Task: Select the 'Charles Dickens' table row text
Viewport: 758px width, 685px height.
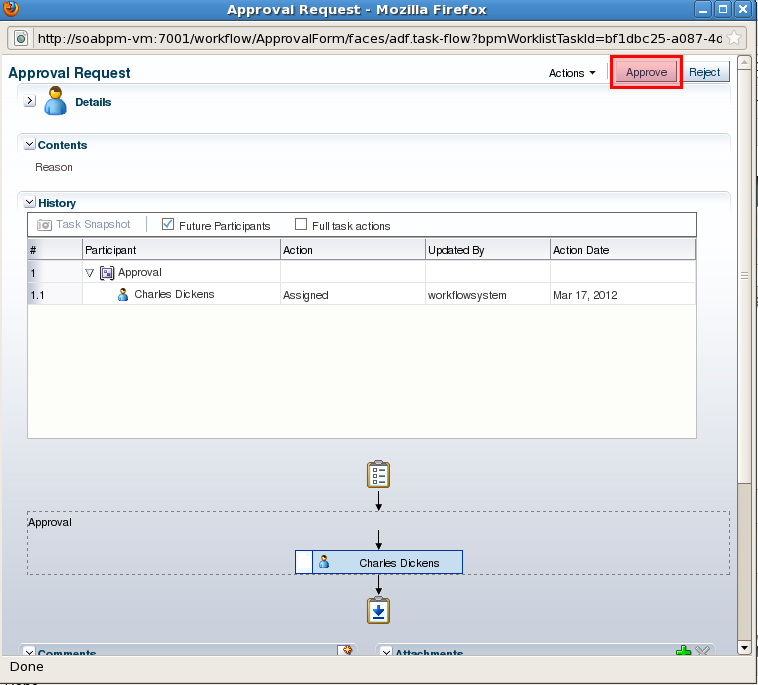Action: (174, 294)
